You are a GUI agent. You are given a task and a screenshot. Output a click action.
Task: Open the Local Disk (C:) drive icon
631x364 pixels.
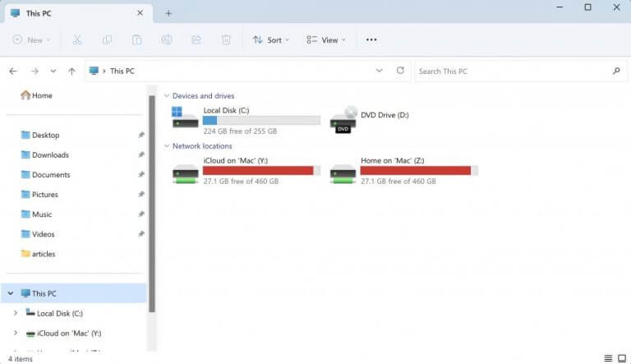click(185, 117)
